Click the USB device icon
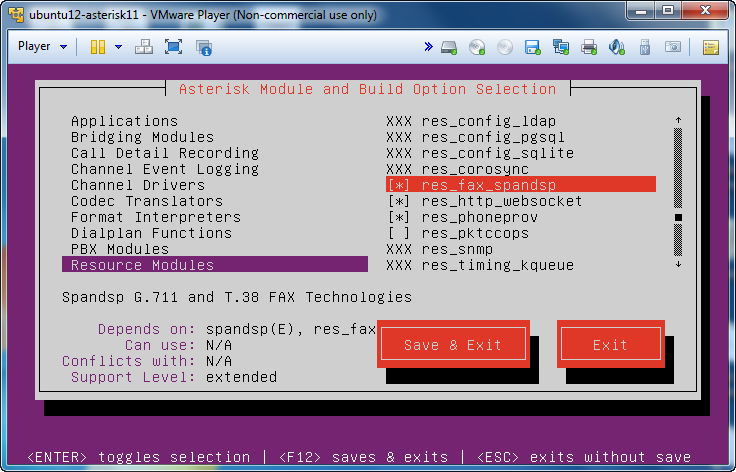The image size is (736, 472). tap(645, 47)
